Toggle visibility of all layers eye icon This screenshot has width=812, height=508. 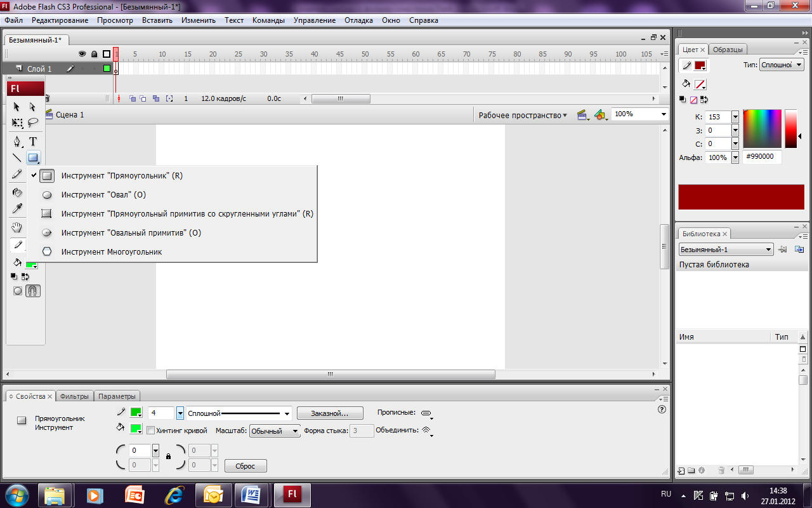(x=82, y=55)
